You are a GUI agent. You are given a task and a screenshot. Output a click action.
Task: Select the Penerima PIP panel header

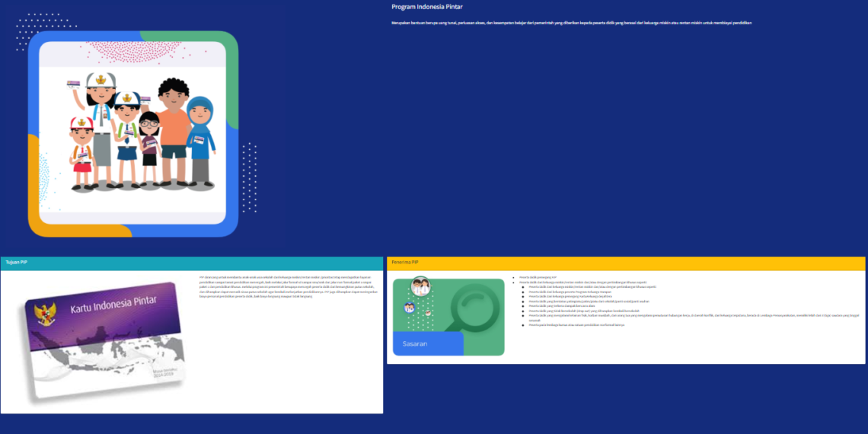point(404,263)
